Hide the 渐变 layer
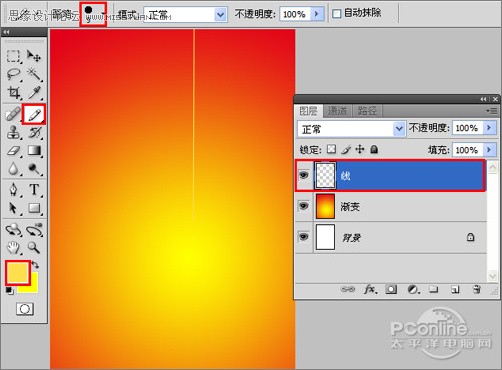The width and height of the screenshot is (502, 370). click(303, 206)
